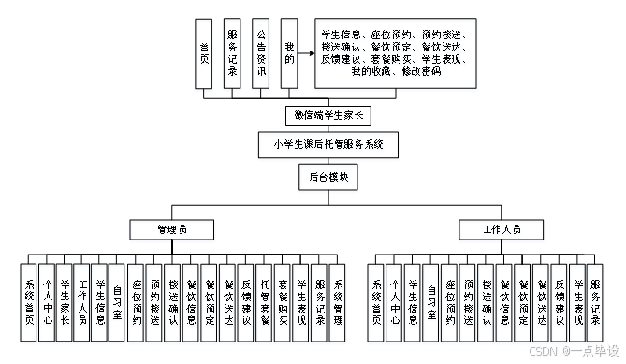Click 餐饮送达 under the 工作人员 role branch
The image size is (626, 364).
[541, 302]
